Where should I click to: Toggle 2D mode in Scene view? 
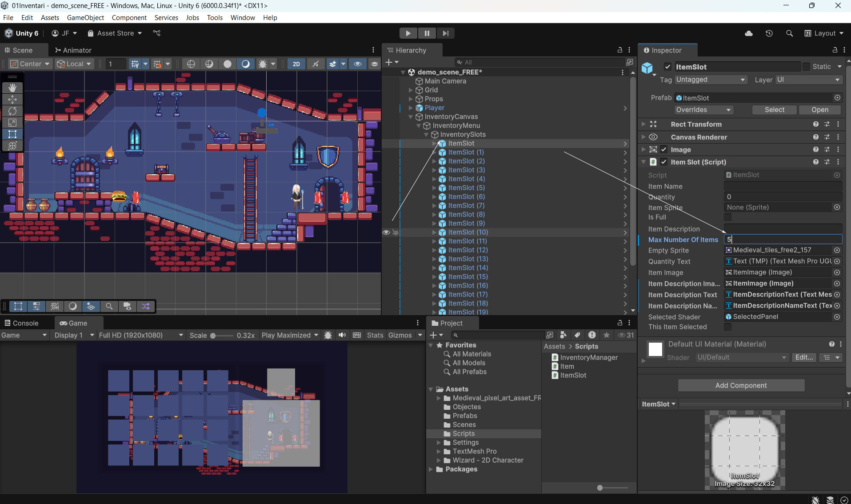pyautogui.click(x=296, y=64)
